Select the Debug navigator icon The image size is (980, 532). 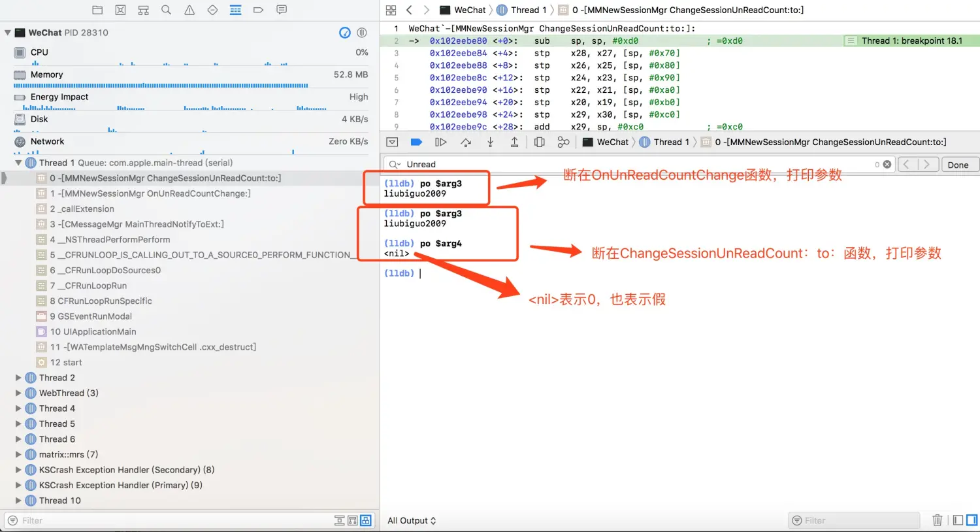click(236, 10)
